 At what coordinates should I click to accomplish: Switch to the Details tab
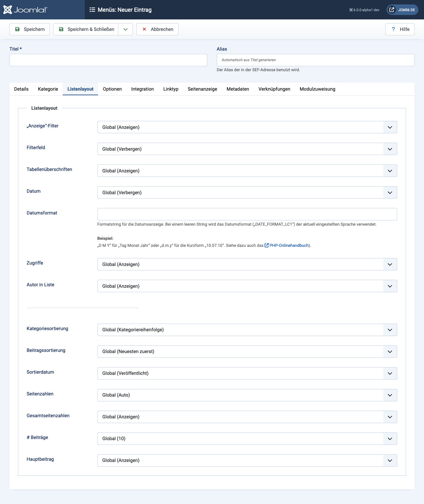click(21, 89)
